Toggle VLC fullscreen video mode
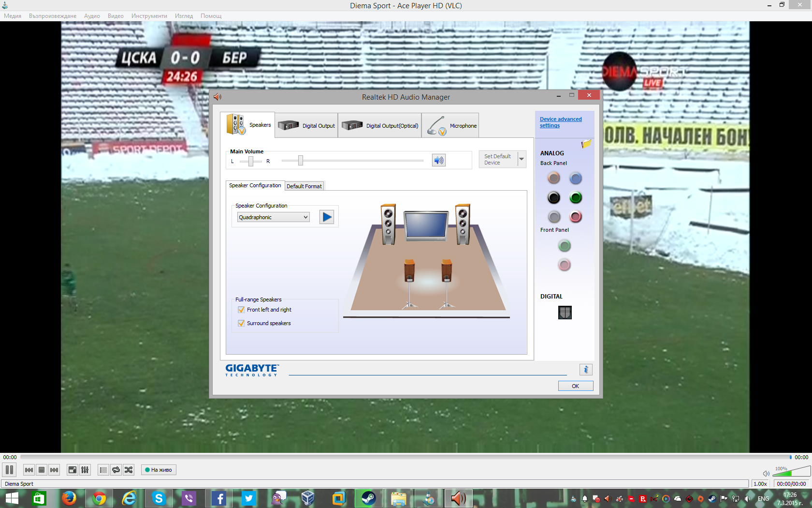Screen dimensions: 812x508 point(72,470)
